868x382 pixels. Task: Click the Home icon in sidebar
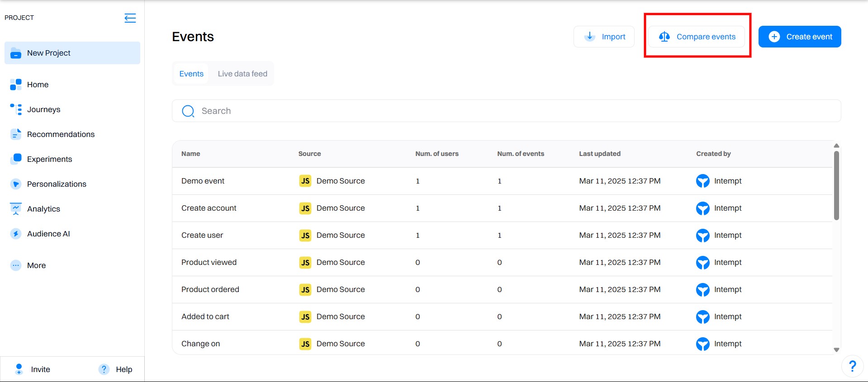coord(16,85)
